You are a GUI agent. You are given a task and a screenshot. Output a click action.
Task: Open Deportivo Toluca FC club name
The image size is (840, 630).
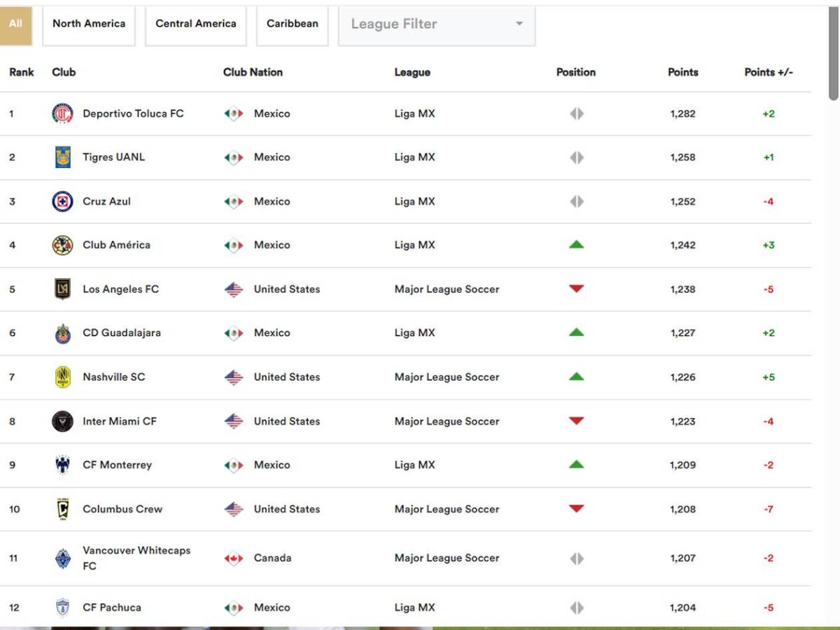(133, 113)
